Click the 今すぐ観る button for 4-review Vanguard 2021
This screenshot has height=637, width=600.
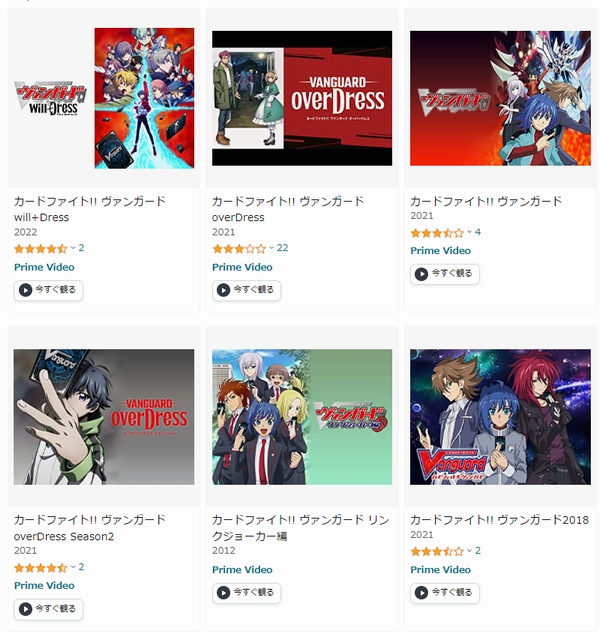[445, 274]
